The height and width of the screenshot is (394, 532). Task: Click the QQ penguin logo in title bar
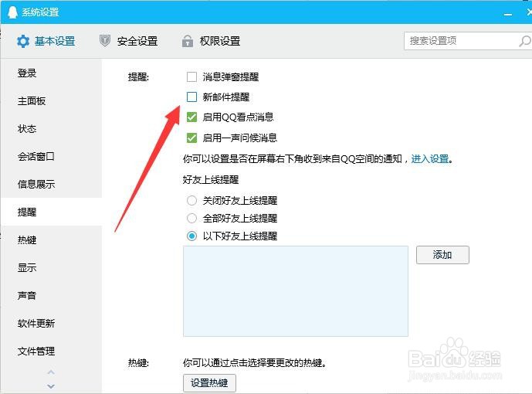click(12, 12)
